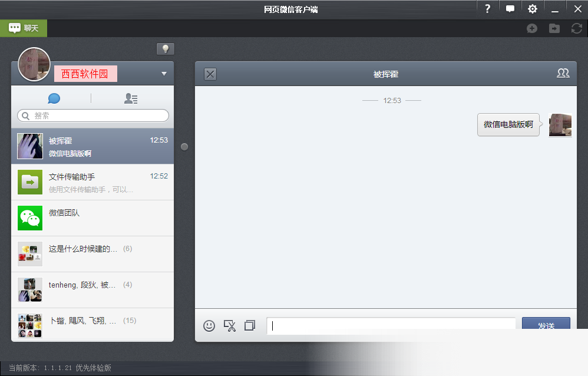Click the four-member group avatar

pyautogui.click(x=30, y=290)
